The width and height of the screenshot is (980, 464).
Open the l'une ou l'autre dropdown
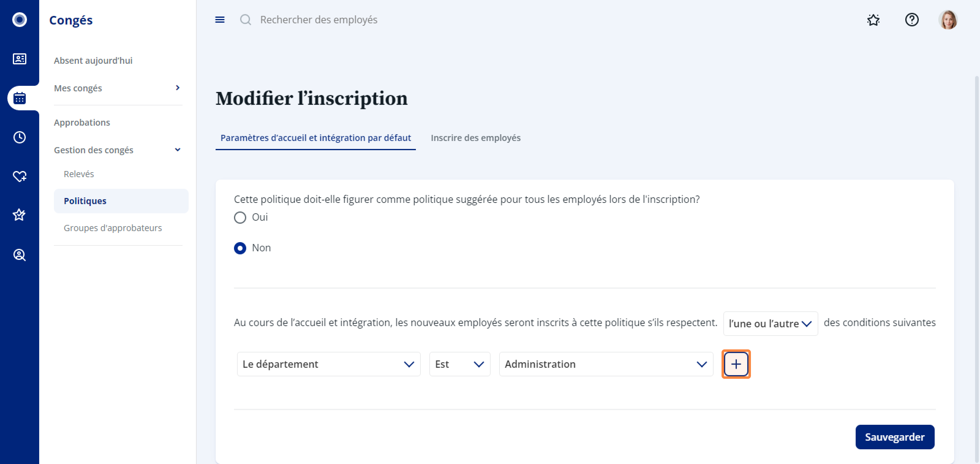point(771,324)
